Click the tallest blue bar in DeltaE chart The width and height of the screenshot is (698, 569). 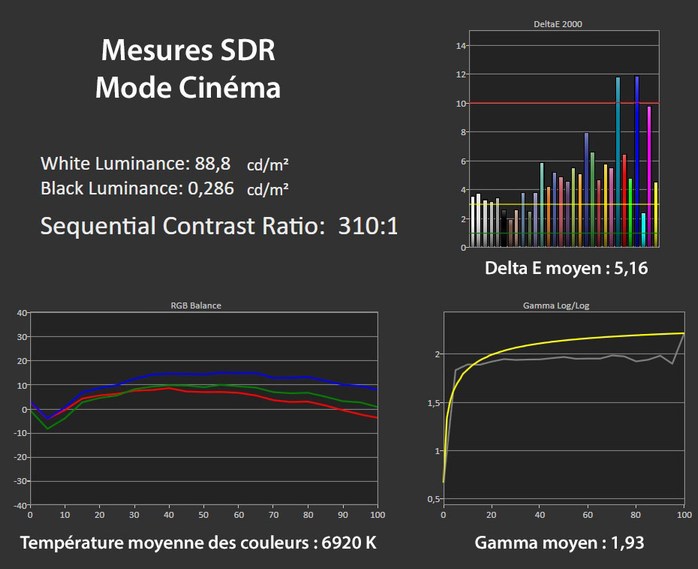637,161
